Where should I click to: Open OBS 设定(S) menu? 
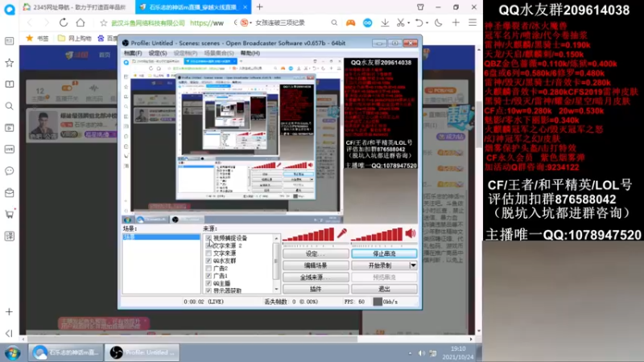pyautogui.click(x=158, y=53)
